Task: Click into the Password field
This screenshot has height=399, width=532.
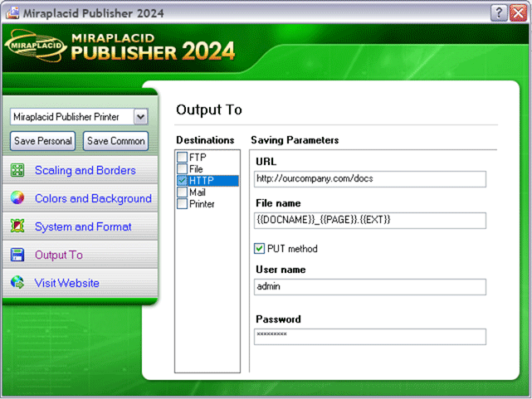Action: tap(370, 336)
